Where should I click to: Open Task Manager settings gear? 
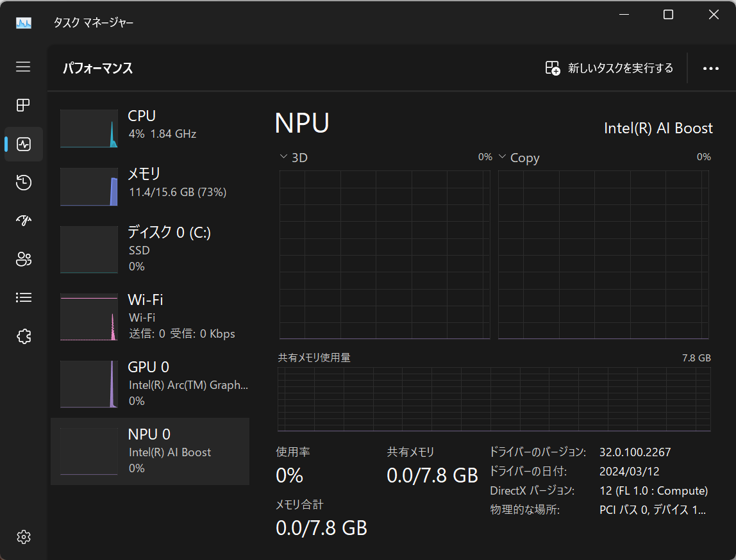(23, 537)
